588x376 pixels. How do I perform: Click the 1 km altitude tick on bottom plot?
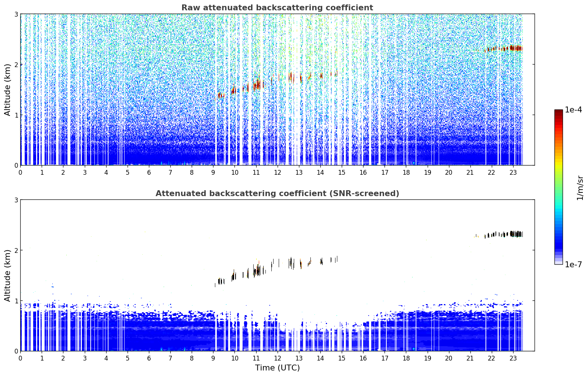click(x=16, y=301)
